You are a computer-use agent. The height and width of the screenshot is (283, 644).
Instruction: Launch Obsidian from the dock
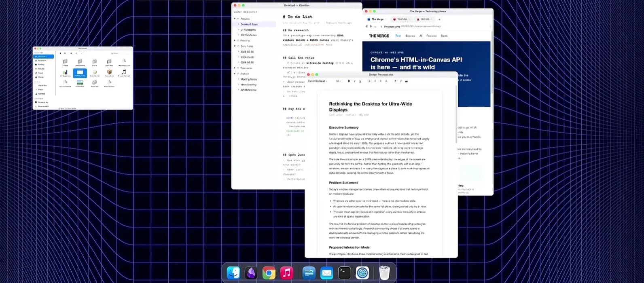pos(251,273)
